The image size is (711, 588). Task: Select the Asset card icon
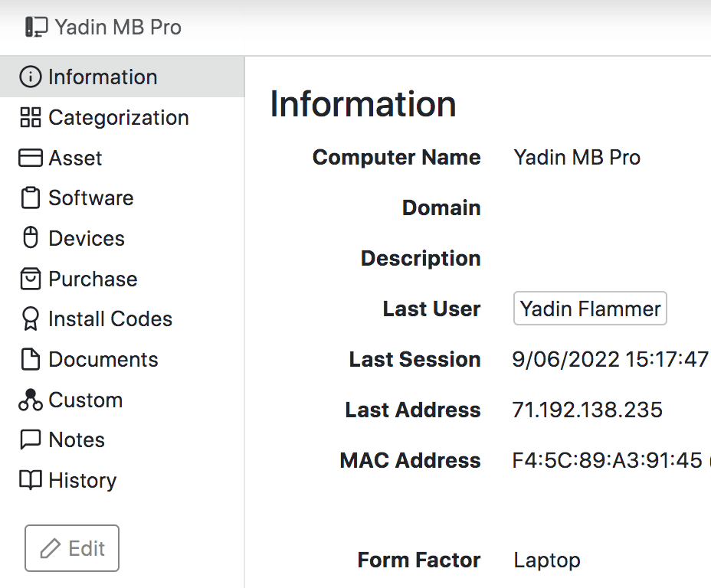pyautogui.click(x=31, y=158)
